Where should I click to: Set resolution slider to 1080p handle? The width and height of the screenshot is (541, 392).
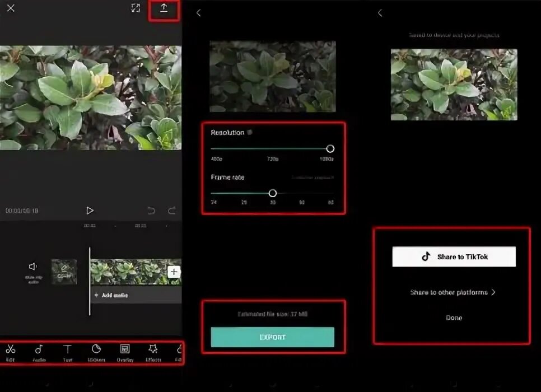tap(330, 149)
